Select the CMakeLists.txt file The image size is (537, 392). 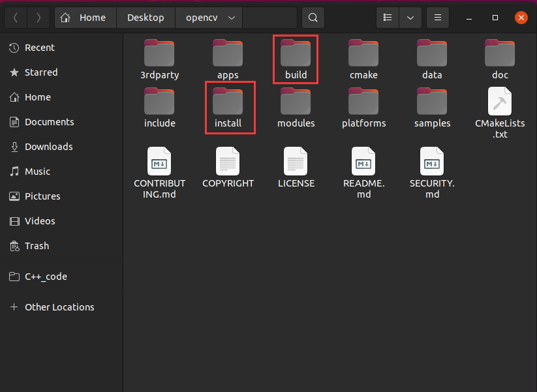tap(500, 113)
